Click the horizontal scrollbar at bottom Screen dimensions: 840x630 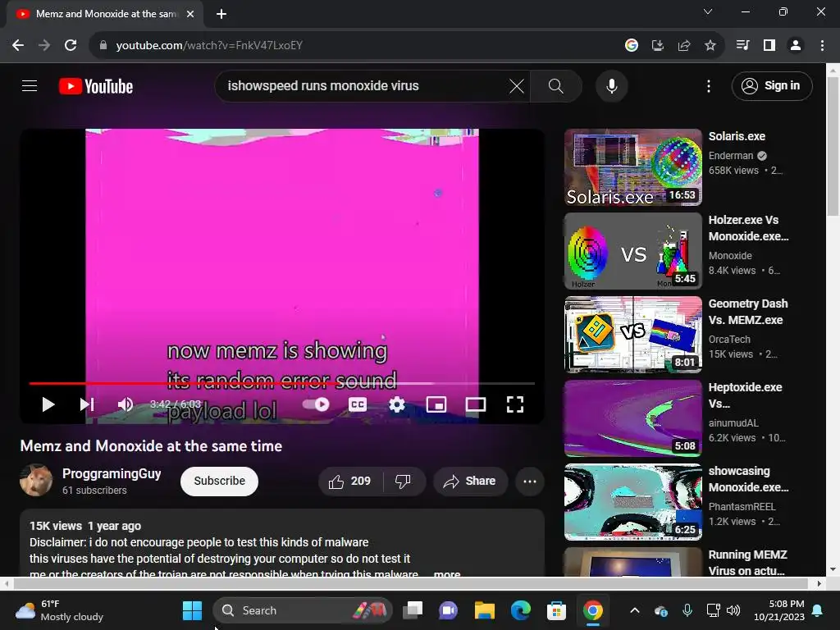point(411,583)
